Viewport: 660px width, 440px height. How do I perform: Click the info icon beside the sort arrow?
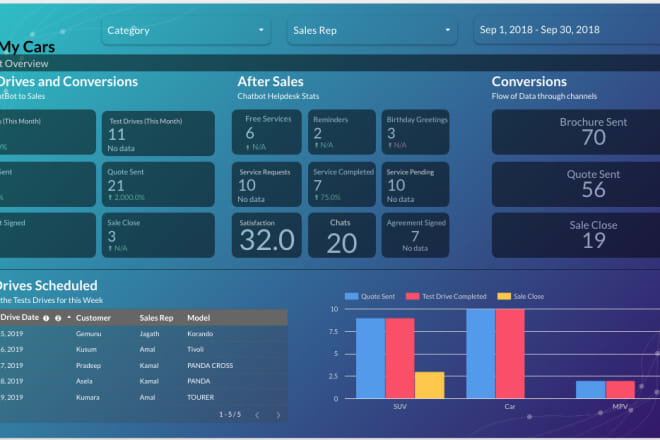click(x=58, y=318)
